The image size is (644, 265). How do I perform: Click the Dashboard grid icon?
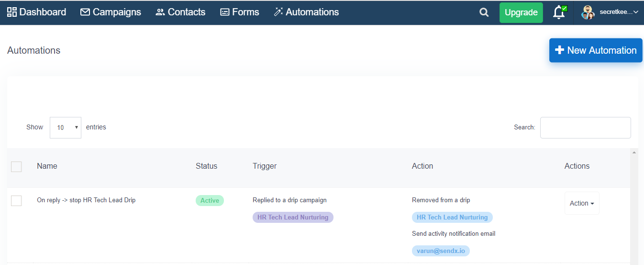point(12,12)
